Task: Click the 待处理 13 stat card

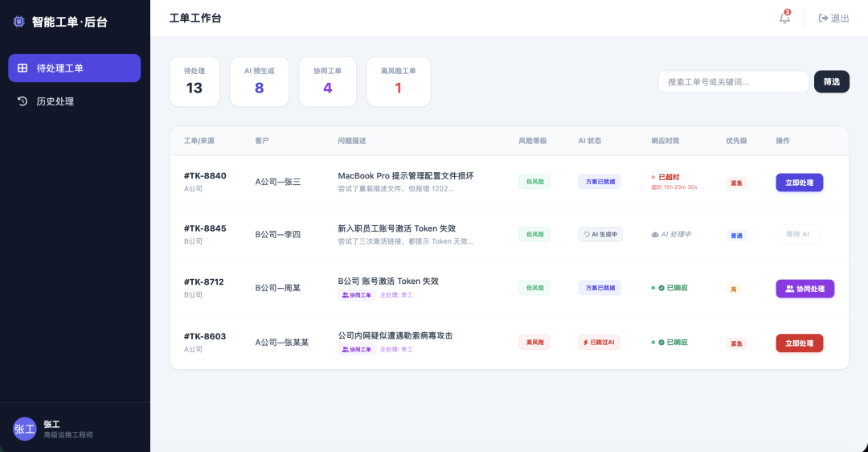Action: tap(194, 81)
